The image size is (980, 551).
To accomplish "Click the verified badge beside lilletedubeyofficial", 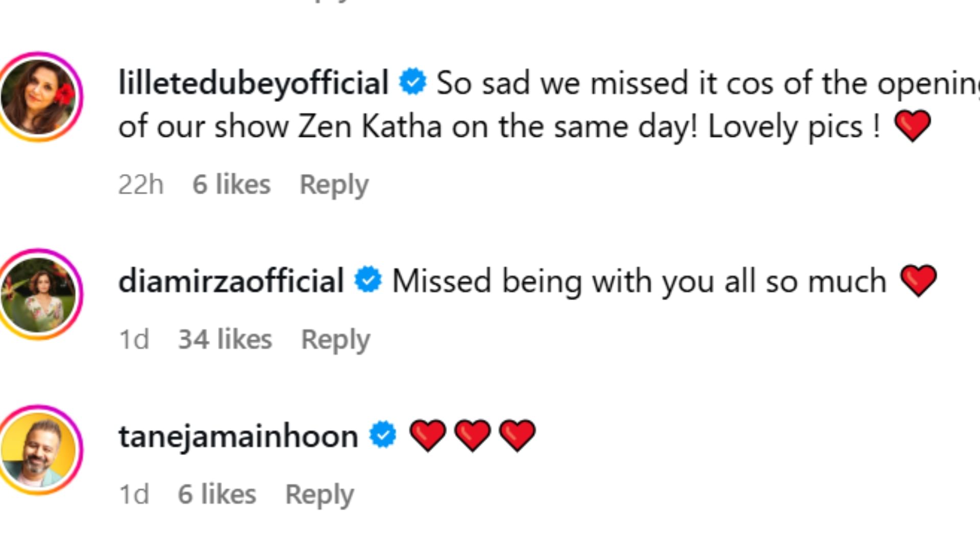I will coord(412,82).
